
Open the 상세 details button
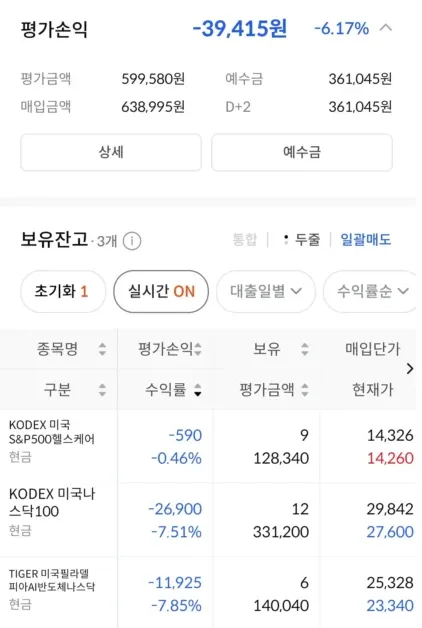pyautogui.click(x=111, y=153)
